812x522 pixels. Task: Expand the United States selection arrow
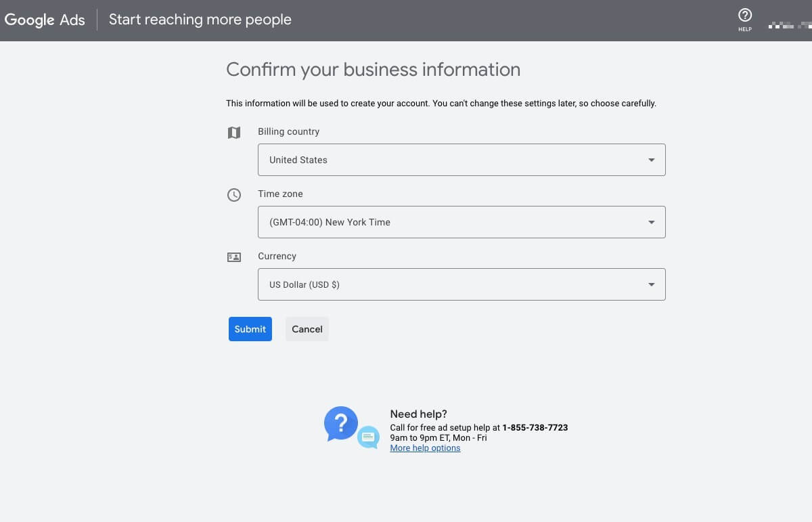coord(651,160)
